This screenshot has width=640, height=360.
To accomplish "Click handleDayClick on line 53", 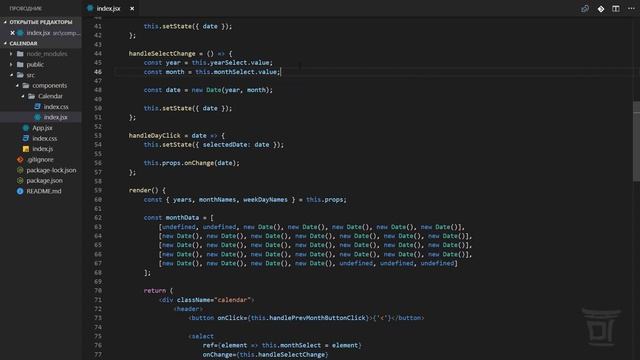I will (154, 136).
